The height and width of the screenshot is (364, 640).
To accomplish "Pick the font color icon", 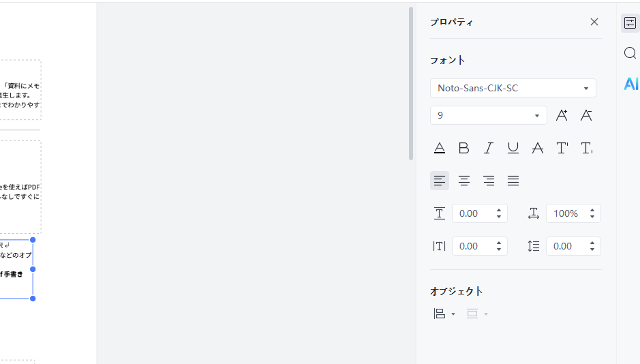I will click(439, 148).
